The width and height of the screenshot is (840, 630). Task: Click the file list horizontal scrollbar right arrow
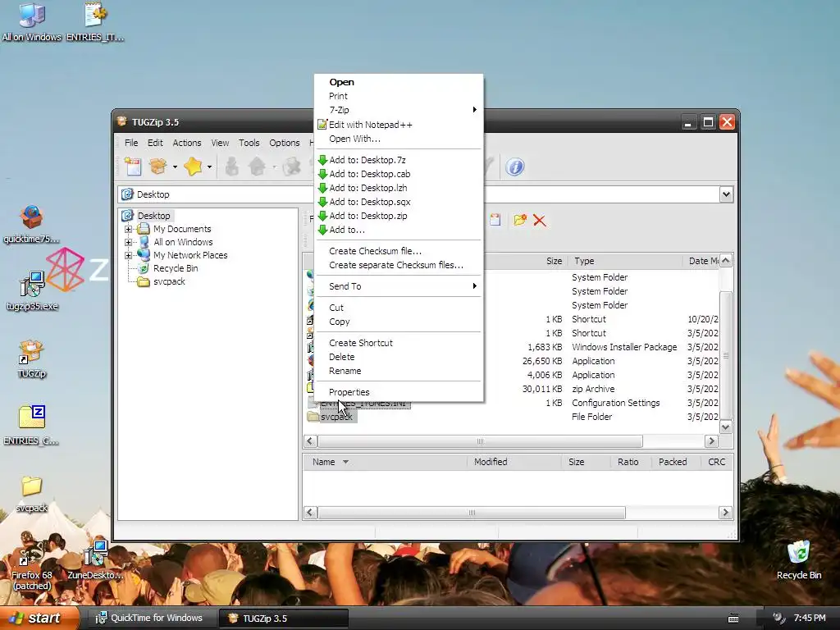(x=711, y=441)
